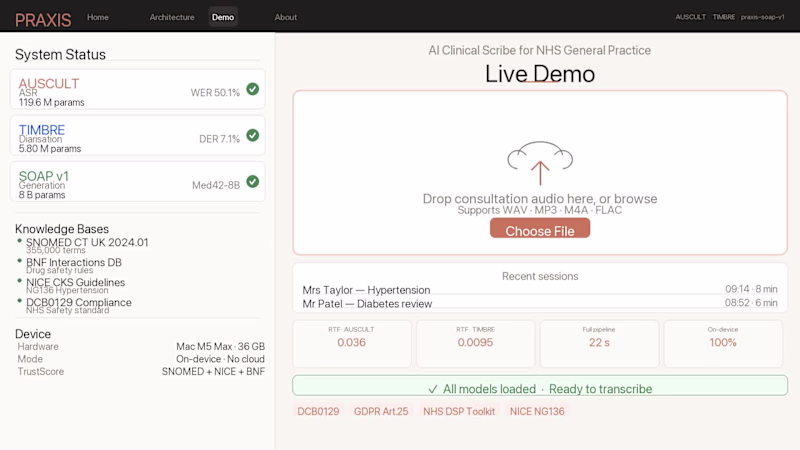Click NICE CKS Guidelines knowledge base
800x450 pixels.
click(76, 282)
